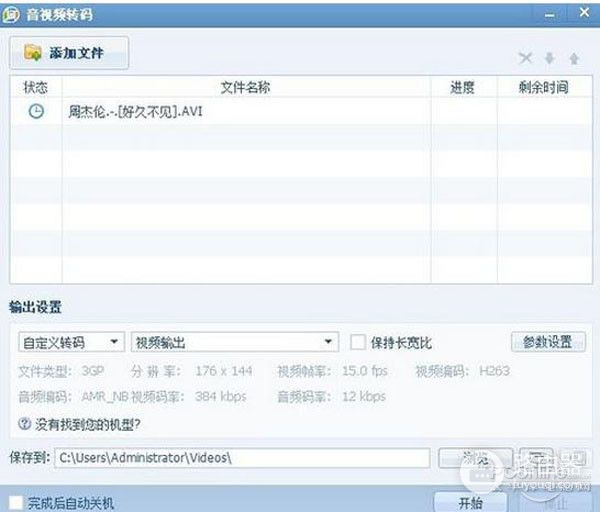Click the 输出设置 section heading
600x512 pixels.
click(35, 307)
